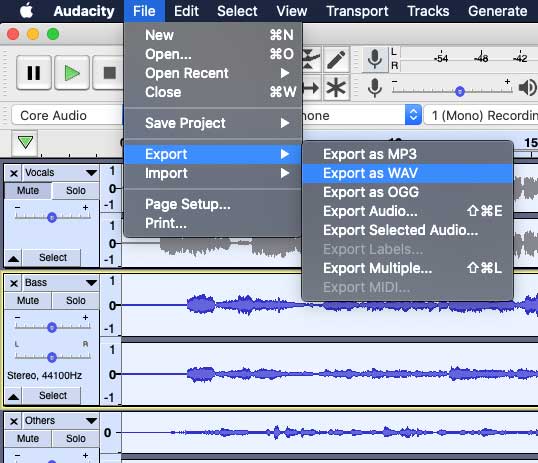Screen dimensions: 538x463
Task: Select the Draw (pencil) tool
Action: (x=336, y=60)
